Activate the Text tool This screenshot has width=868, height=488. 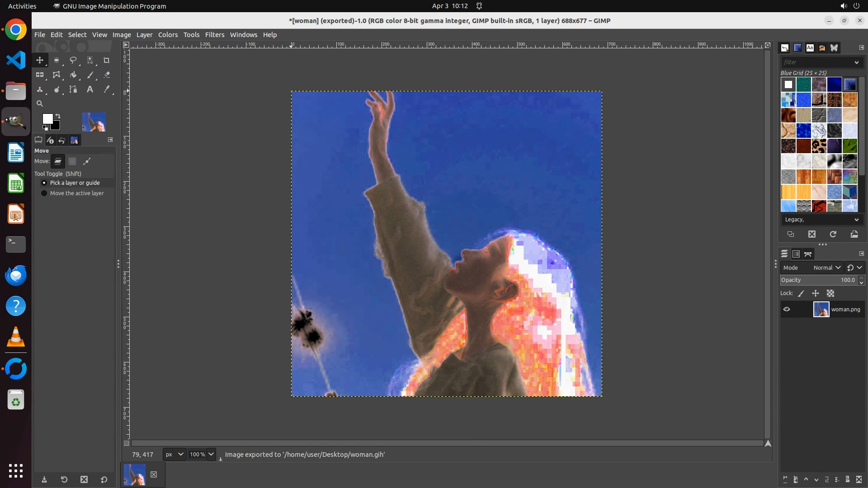point(90,89)
